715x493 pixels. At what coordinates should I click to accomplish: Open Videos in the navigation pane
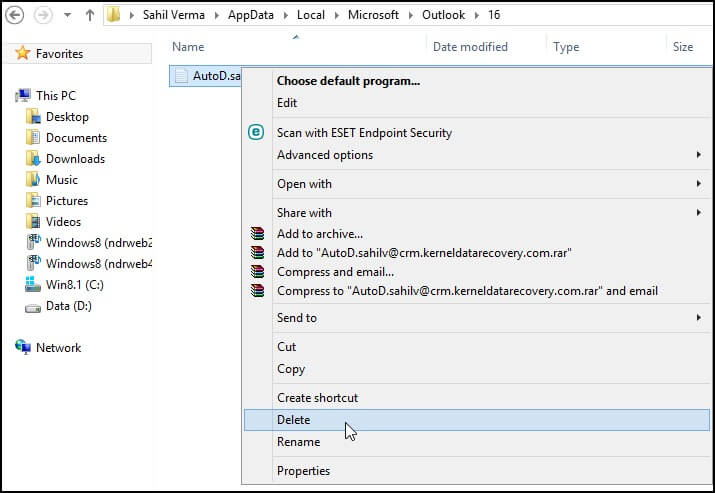63,222
